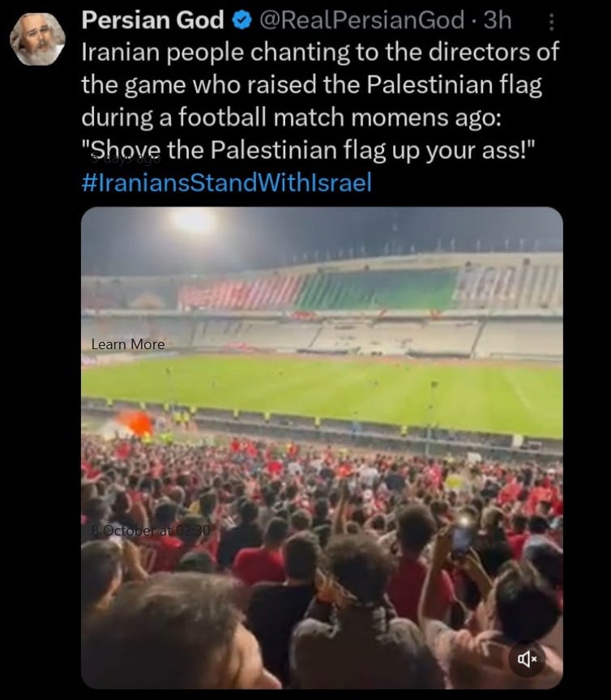Click the tweet line starting Iranian people chanting

pyautogui.click(x=320, y=52)
